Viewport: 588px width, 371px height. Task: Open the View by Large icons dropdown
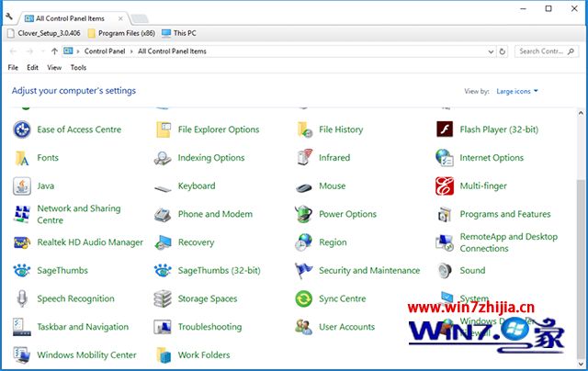517,91
